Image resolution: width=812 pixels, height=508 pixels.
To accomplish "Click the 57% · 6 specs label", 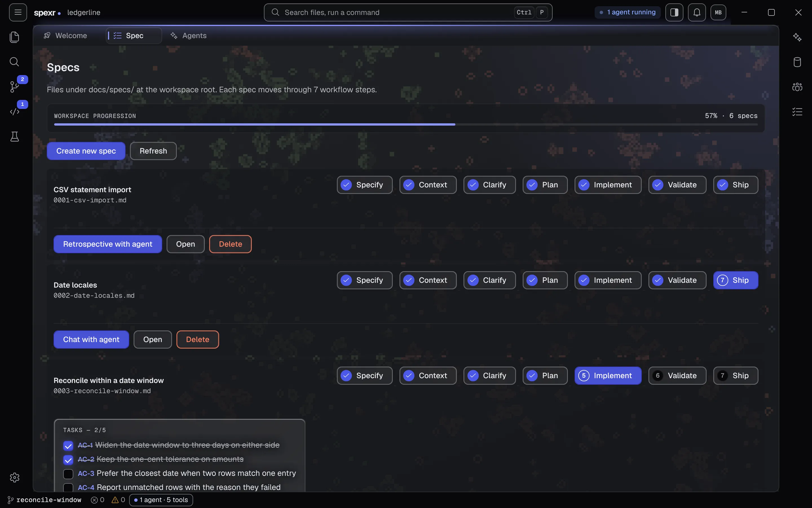I will click(731, 116).
